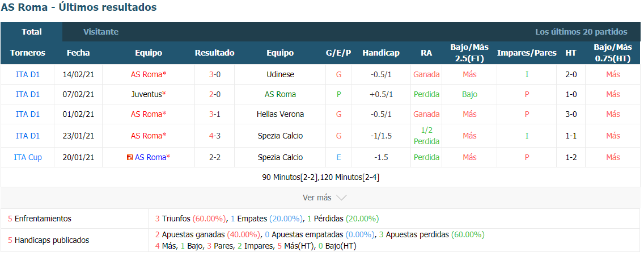Click Hellas Verona team name

(x=280, y=114)
